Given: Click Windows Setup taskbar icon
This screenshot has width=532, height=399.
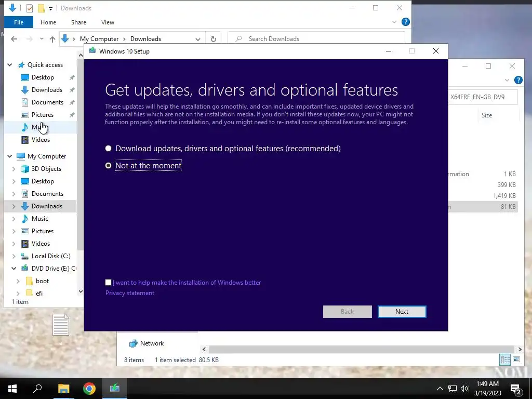Looking at the screenshot, I should [115, 389].
